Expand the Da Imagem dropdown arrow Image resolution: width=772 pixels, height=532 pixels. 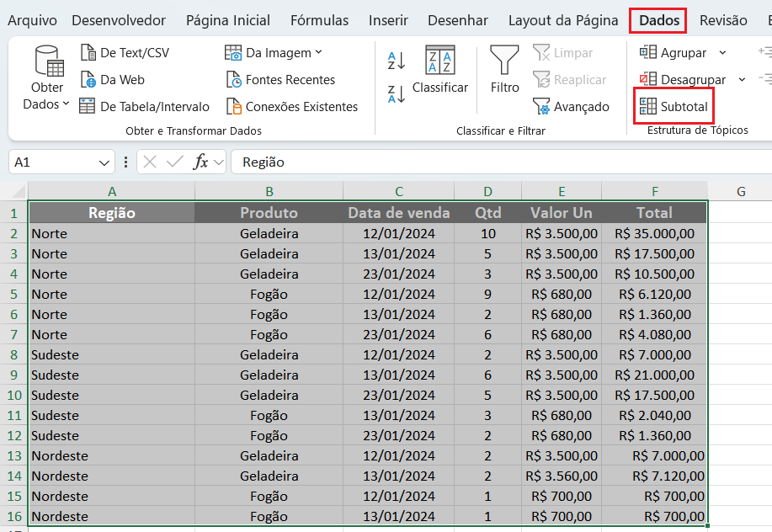coord(318,52)
